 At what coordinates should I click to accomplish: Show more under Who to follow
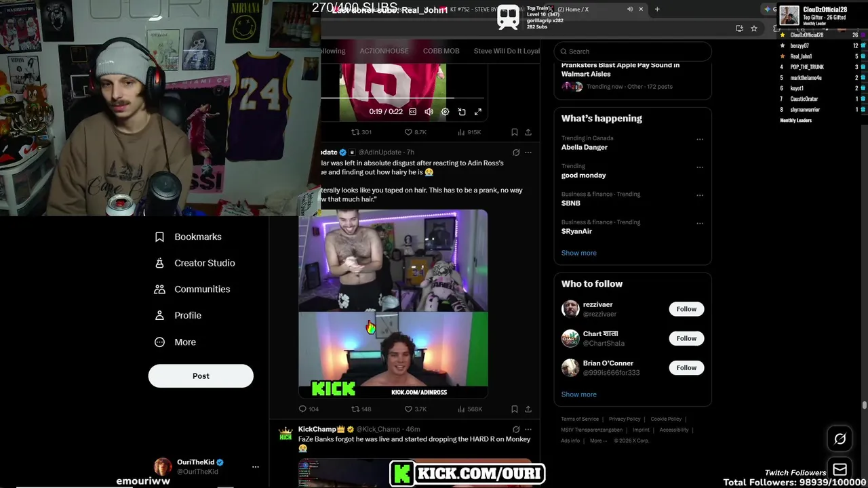(x=579, y=394)
